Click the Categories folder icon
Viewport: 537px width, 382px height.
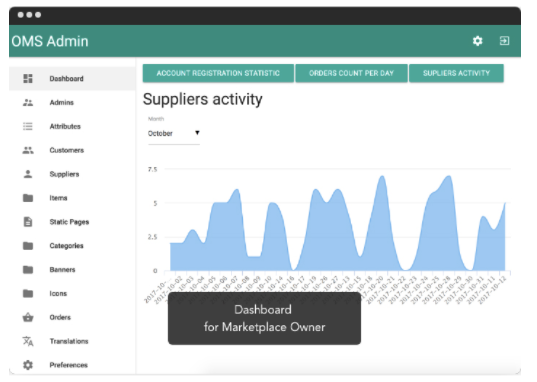click(28, 246)
